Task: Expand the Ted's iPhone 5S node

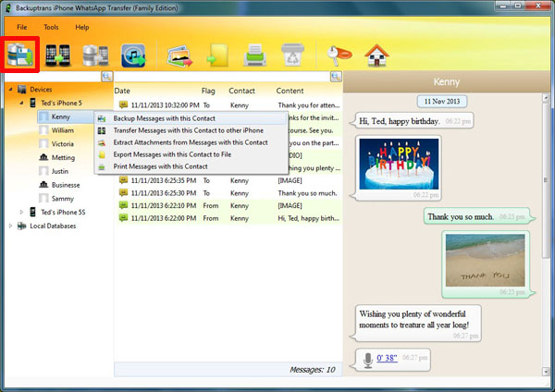Action: pos(21,212)
